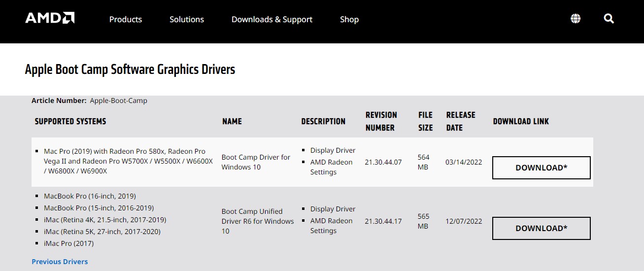Select the 565 MB file size
Viewport: 644px width, 271px height.
click(x=423, y=221)
